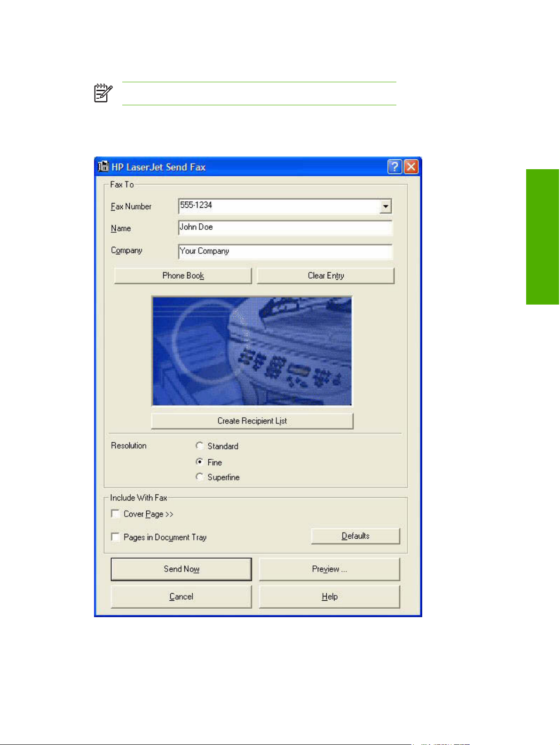
Task: Click the Help button at bottom
Action: [330, 596]
